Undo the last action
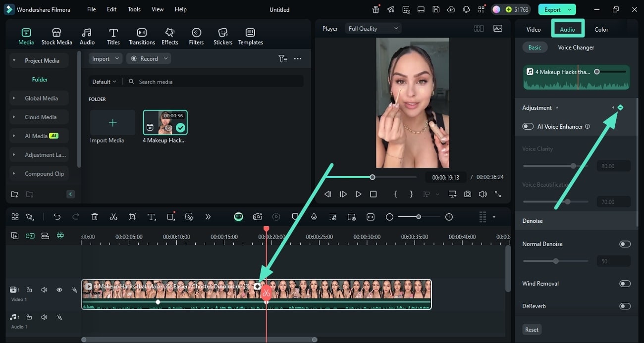This screenshot has width=644, height=343. click(57, 217)
